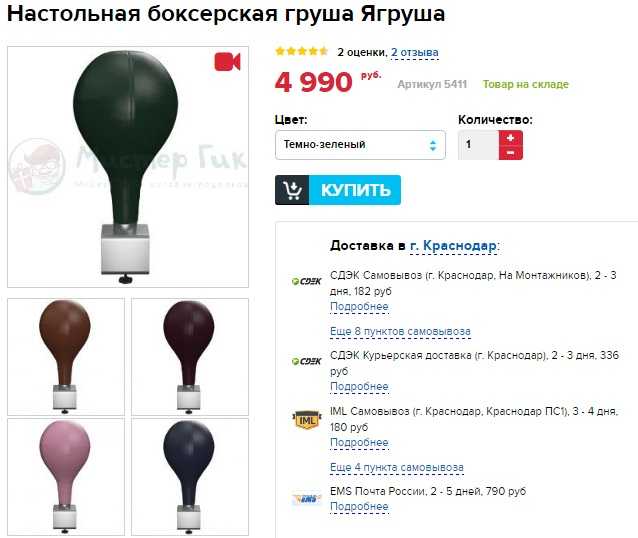Open Подробнее under EMS Почта России
This screenshot has height=538, width=638.
click(359, 507)
